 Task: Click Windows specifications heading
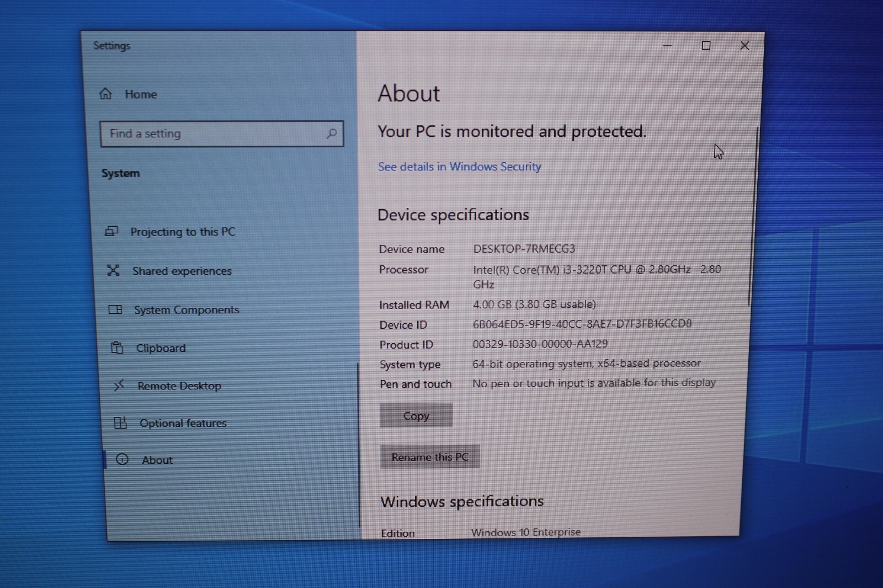click(x=462, y=501)
